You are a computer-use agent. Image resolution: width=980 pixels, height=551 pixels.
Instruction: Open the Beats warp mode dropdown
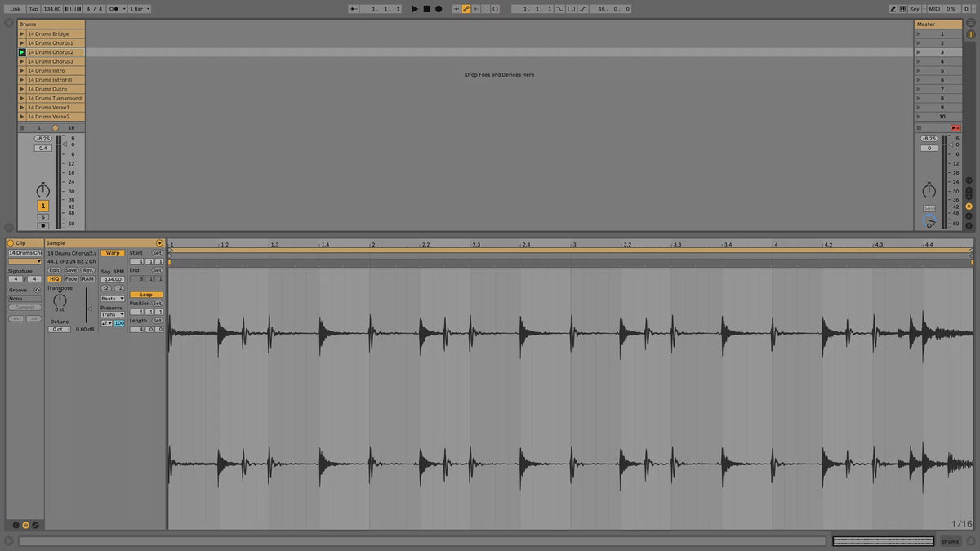coord(113,299)
